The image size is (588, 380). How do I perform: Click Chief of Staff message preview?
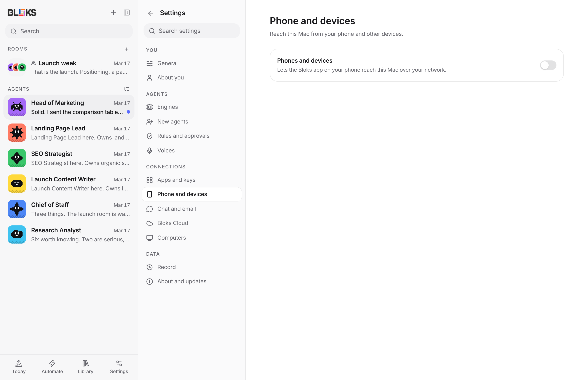tap(80, 214)
